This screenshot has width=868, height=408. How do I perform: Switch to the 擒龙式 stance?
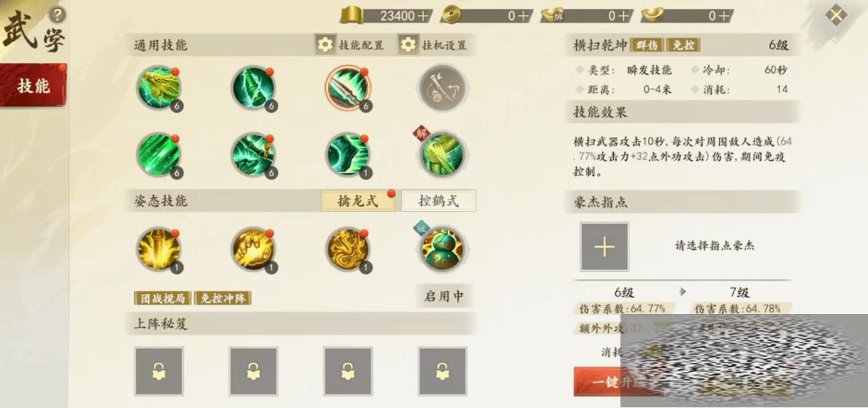point(358,201)
